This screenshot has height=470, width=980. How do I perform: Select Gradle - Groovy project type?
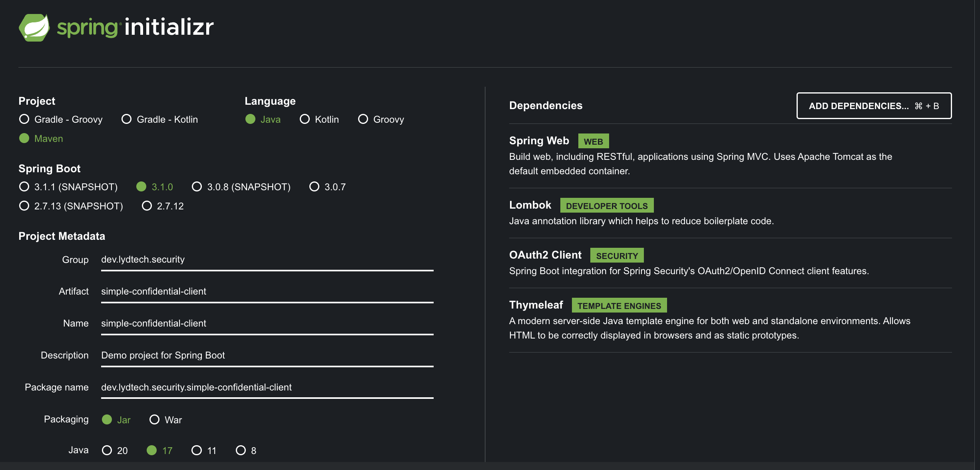click(61, 119)
